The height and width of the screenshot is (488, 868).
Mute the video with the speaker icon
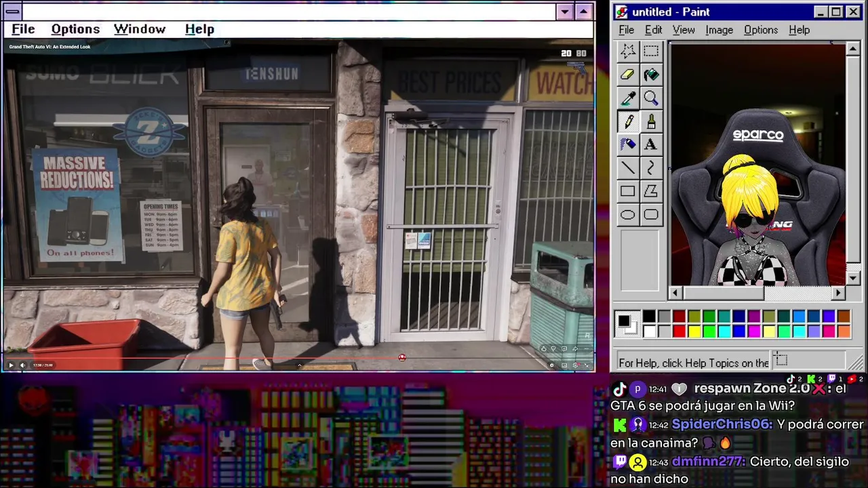22,365
